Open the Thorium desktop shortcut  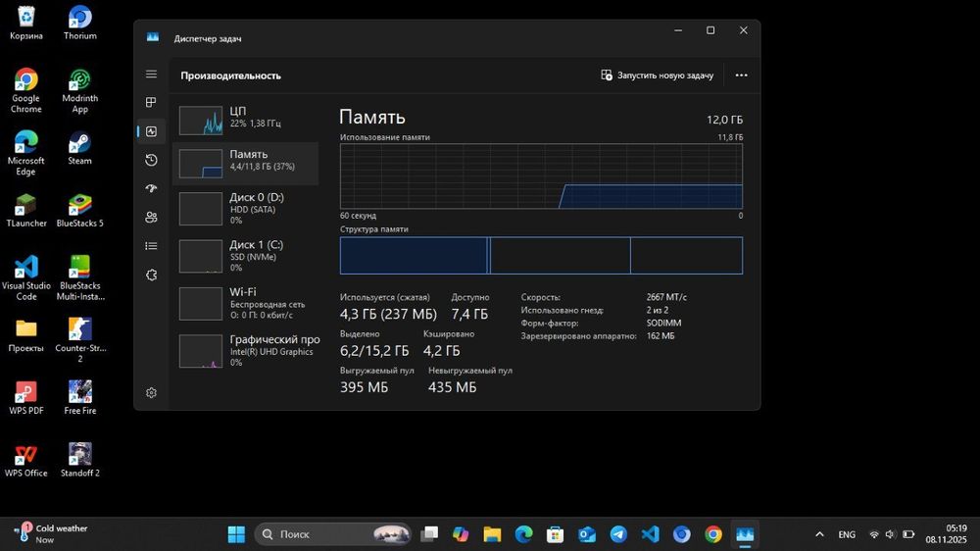[x=80, y=24]
